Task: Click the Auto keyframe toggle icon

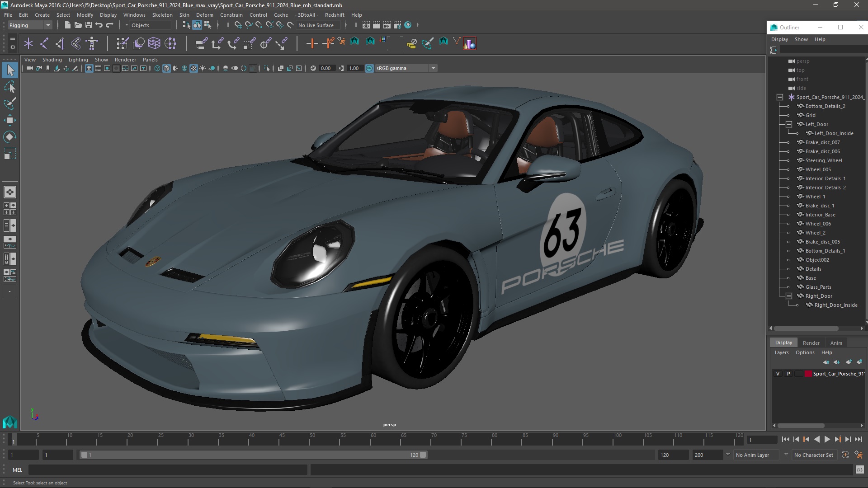Action: tap(845, 455)
